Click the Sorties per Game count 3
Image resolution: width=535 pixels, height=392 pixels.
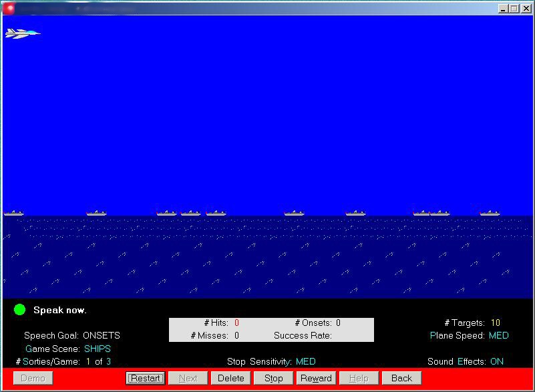108,361
